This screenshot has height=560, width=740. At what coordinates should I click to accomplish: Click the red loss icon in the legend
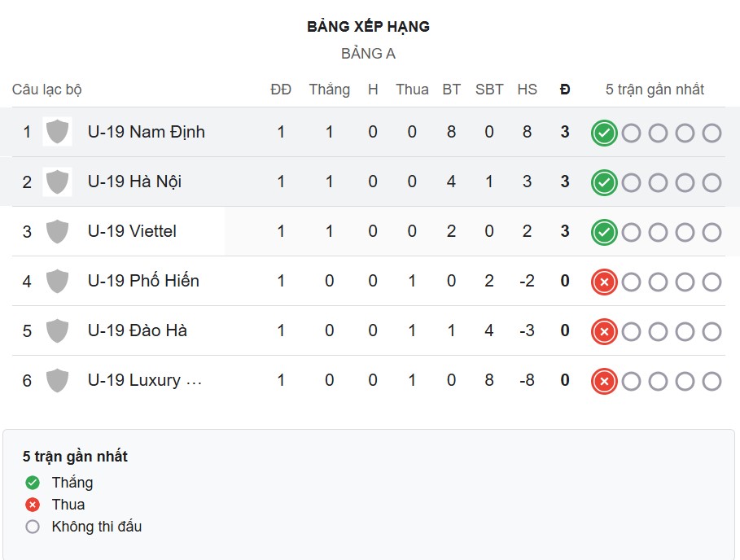point(32,504)
